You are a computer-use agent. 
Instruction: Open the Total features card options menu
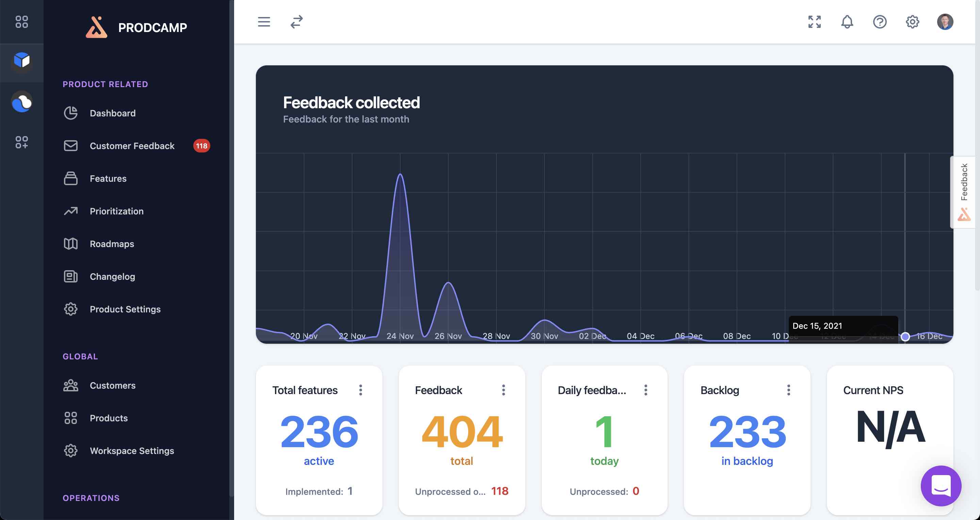click(361, 390)
